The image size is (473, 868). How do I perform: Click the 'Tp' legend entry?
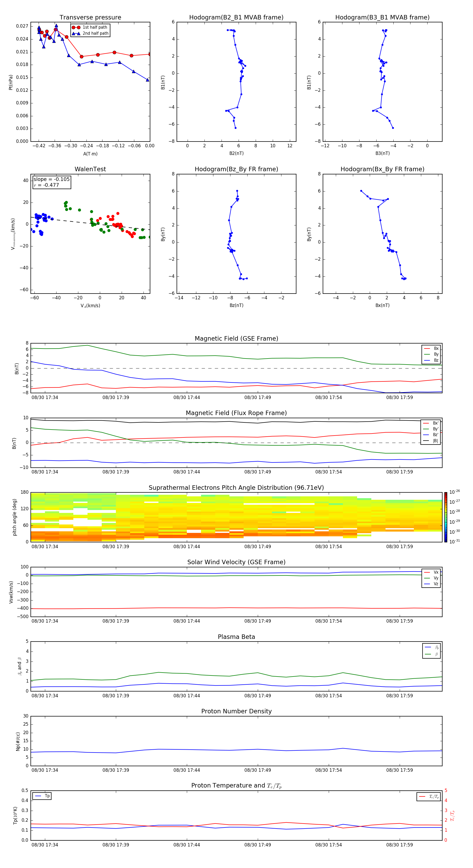42,796
